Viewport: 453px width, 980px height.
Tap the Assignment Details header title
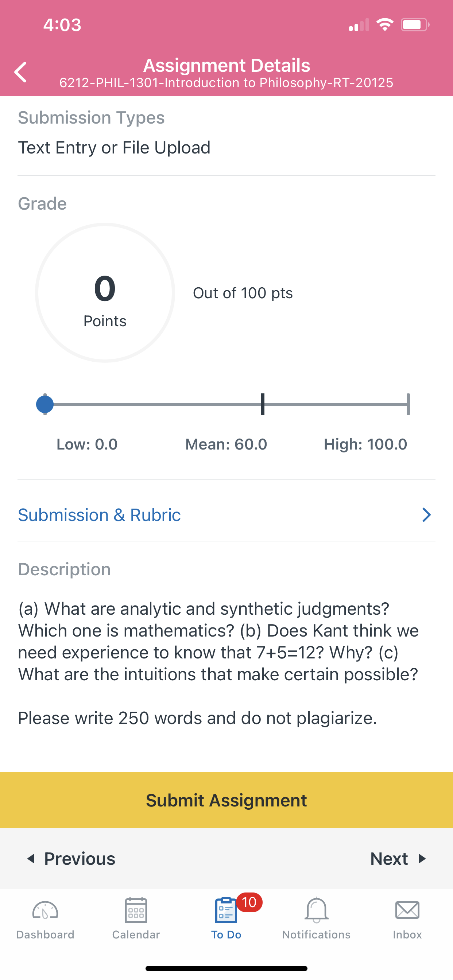[226, 65]
